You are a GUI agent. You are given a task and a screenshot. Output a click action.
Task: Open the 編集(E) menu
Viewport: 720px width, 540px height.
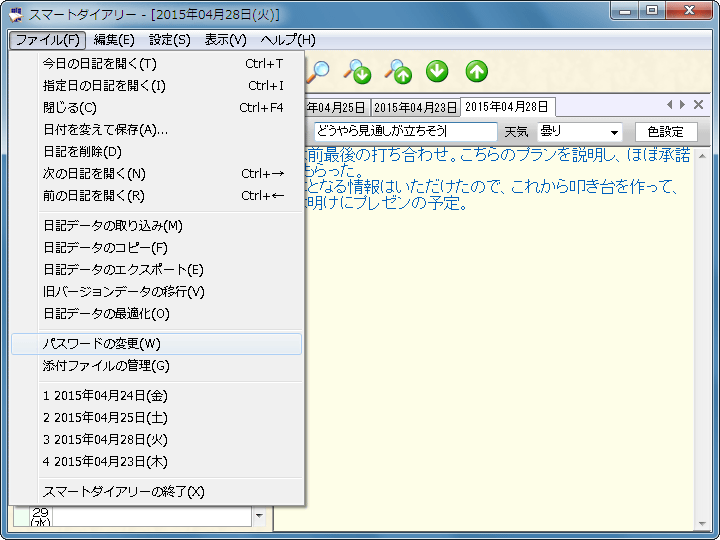[114, 40]
